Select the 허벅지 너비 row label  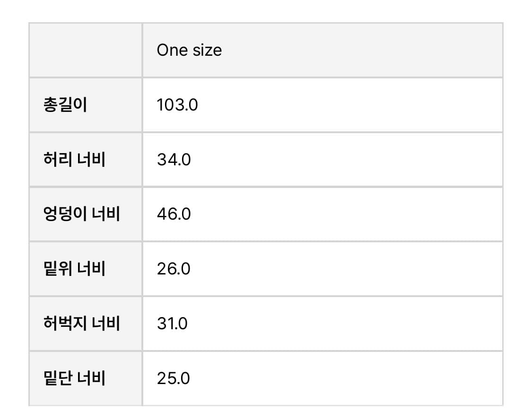[81, 324]
